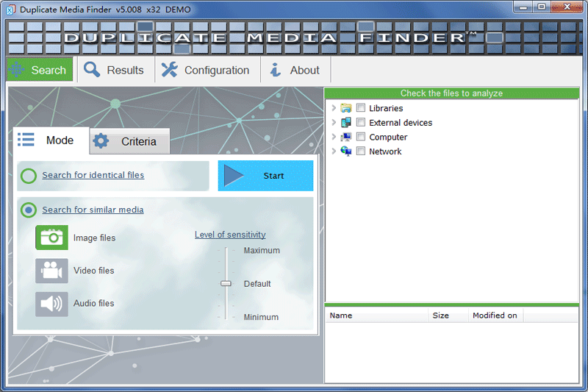
Task: Select the Image files camera icon
Action: (x=51, y=238)
